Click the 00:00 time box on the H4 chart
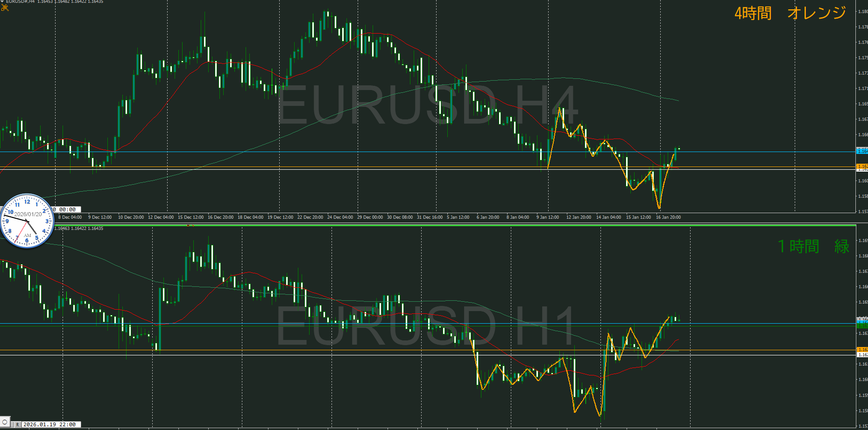Viewport: 868px width, 430px height. pos(67,209)
